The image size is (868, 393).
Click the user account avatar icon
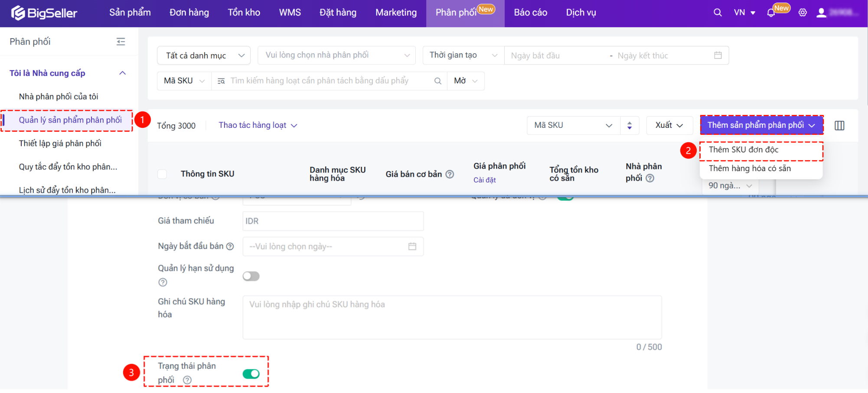pyautogui.click(x=821, y=13)
